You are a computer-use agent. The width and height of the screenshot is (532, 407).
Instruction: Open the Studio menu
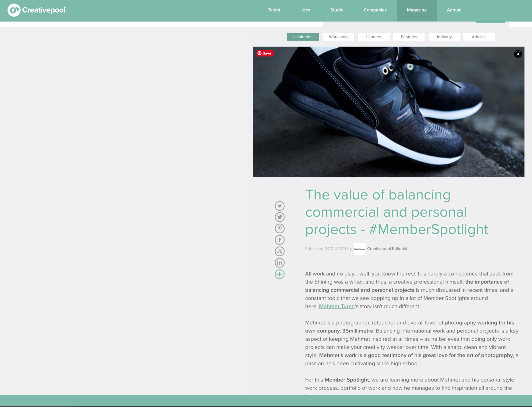[x=337, y=10]
